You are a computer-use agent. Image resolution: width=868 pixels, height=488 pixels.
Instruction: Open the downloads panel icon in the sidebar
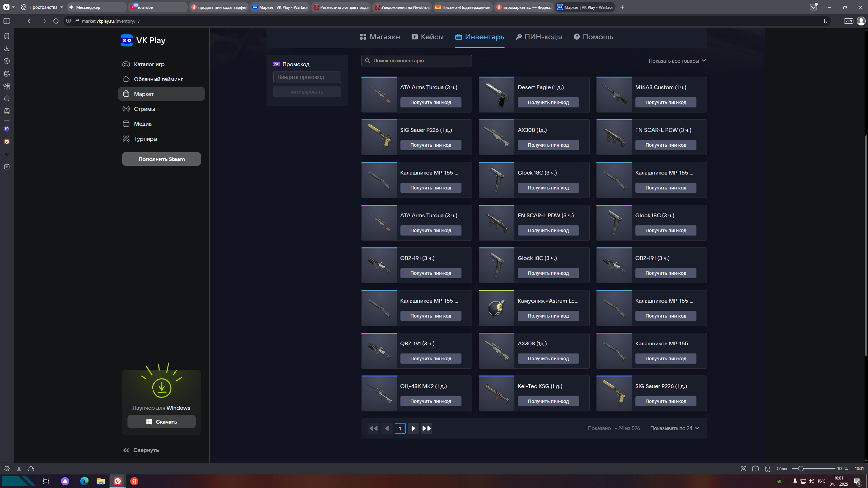(x=7, y=48)
